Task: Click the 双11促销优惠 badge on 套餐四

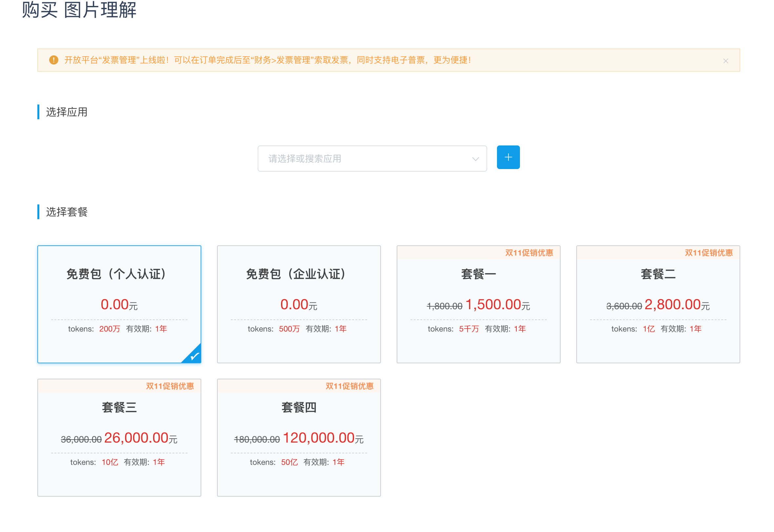Action: pos(350,386)
